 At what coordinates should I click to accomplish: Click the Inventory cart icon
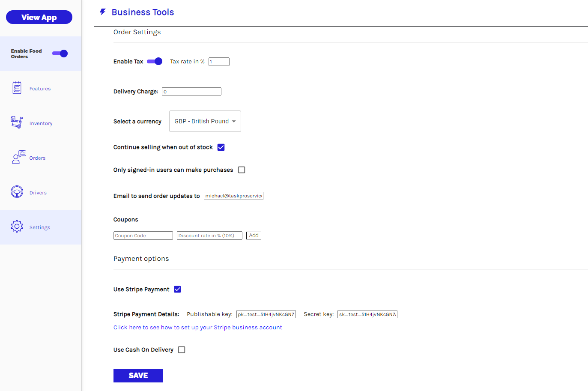pos(17,122)
